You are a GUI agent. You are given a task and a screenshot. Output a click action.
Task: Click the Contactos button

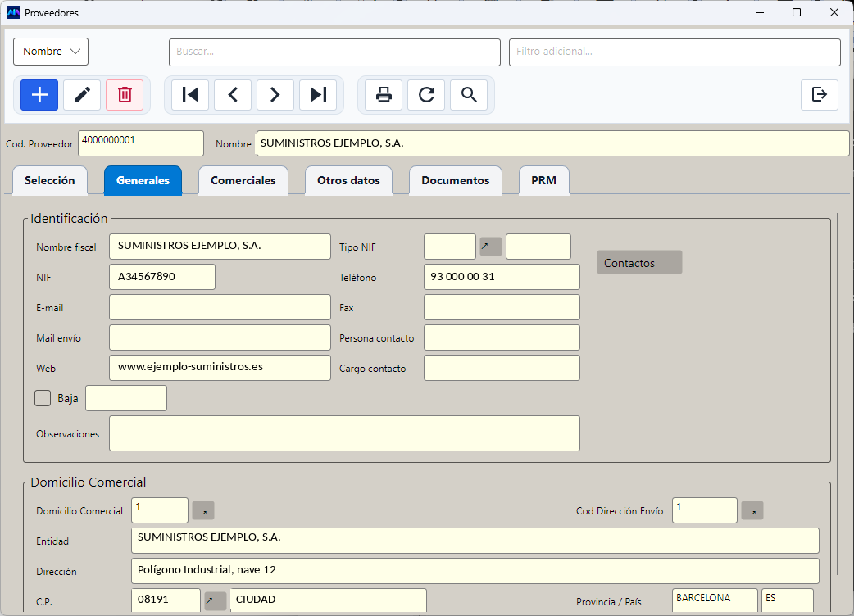pyautogui.click(x=639, y=262)
